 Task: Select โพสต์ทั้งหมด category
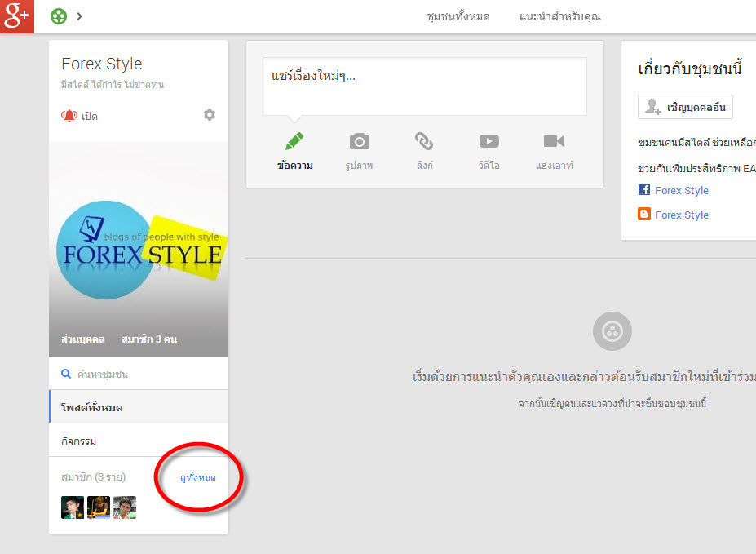(139, 407)
